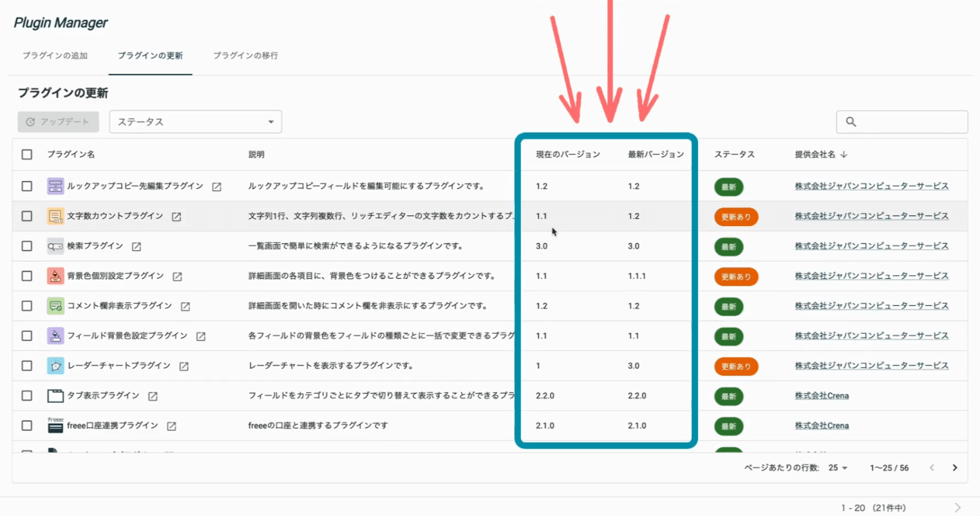Open rows-per-page dropdown showing 25
Screen dimensions: 980x516
838,468
